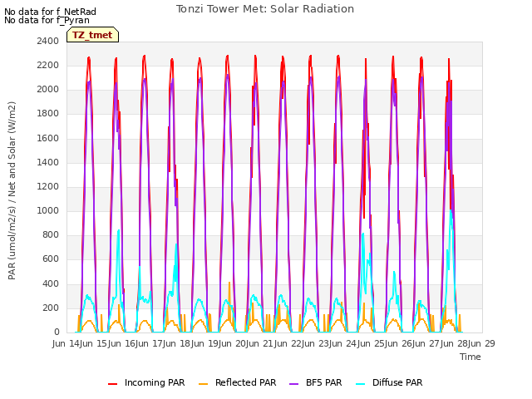Select the 'No data for f_Pyran' message
532x399 pixels.
(47, 20)
